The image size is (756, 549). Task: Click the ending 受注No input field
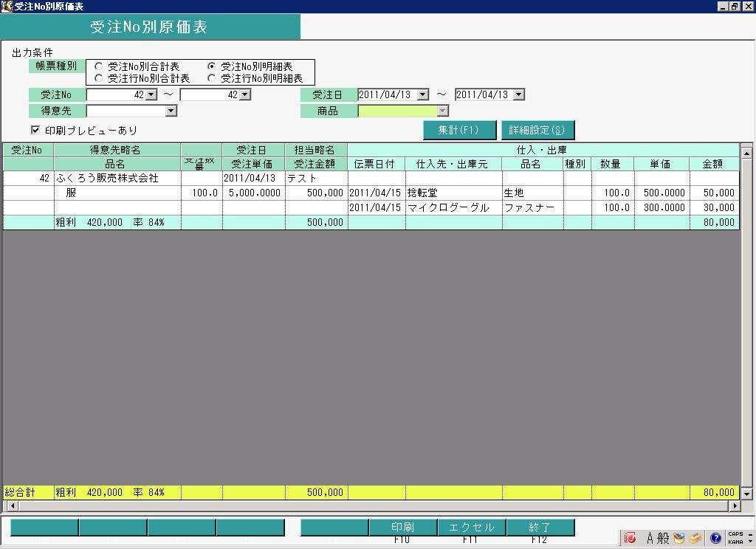(x=210, y=94)
